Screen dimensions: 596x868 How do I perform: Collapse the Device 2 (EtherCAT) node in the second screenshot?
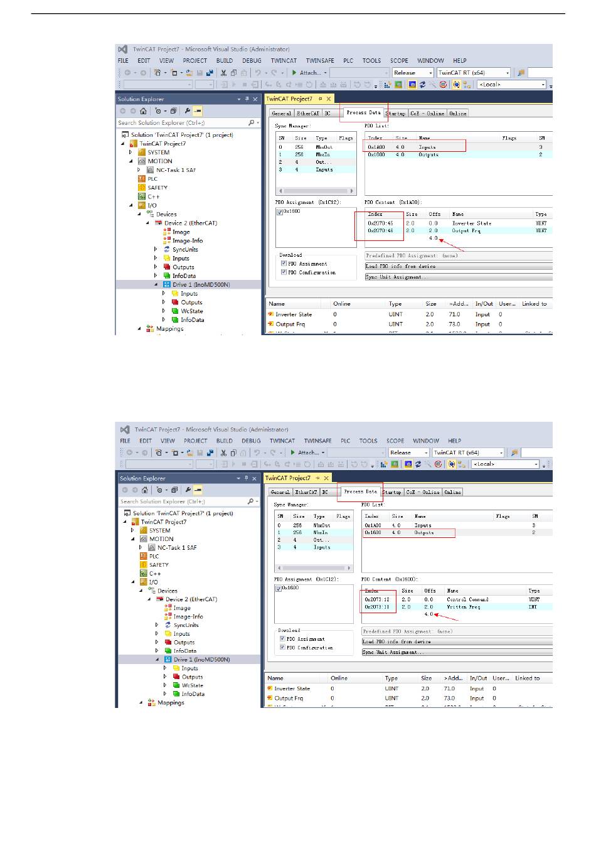pos(149,599)
